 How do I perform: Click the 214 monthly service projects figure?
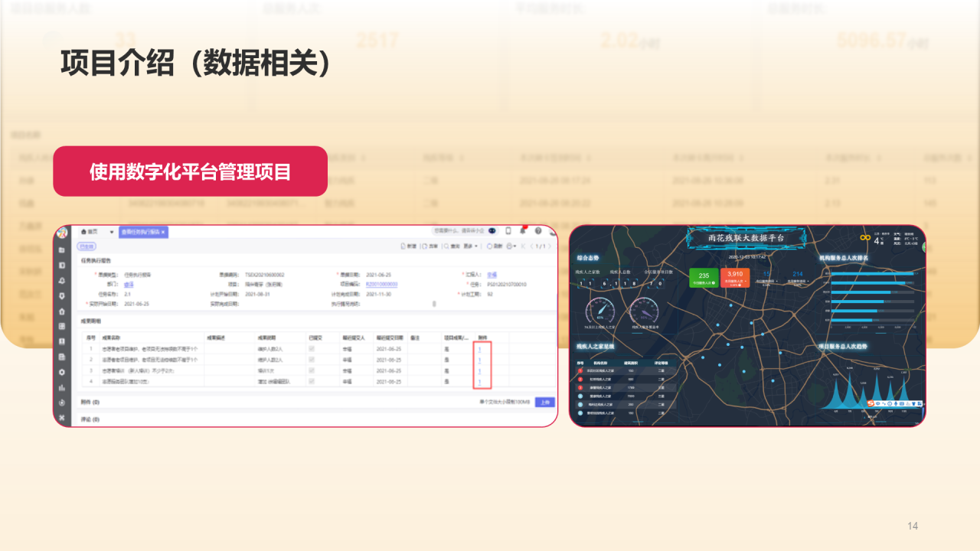(798, 274)
